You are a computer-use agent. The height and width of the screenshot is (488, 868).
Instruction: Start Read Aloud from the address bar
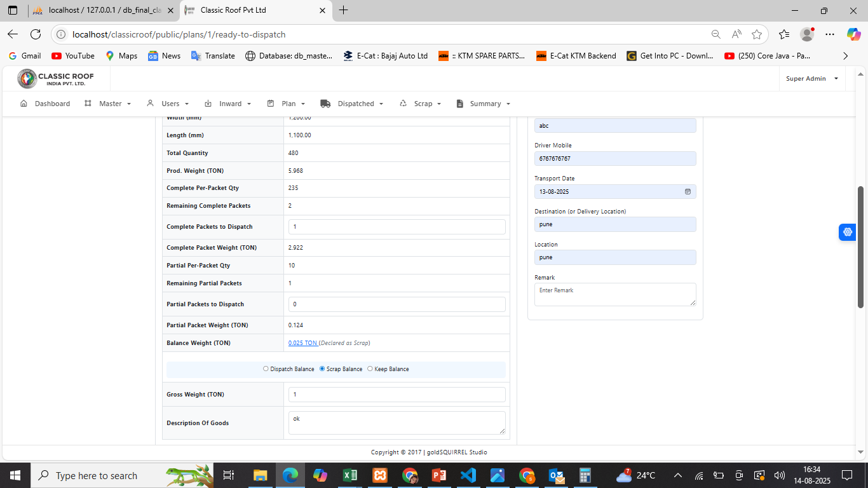736,34
